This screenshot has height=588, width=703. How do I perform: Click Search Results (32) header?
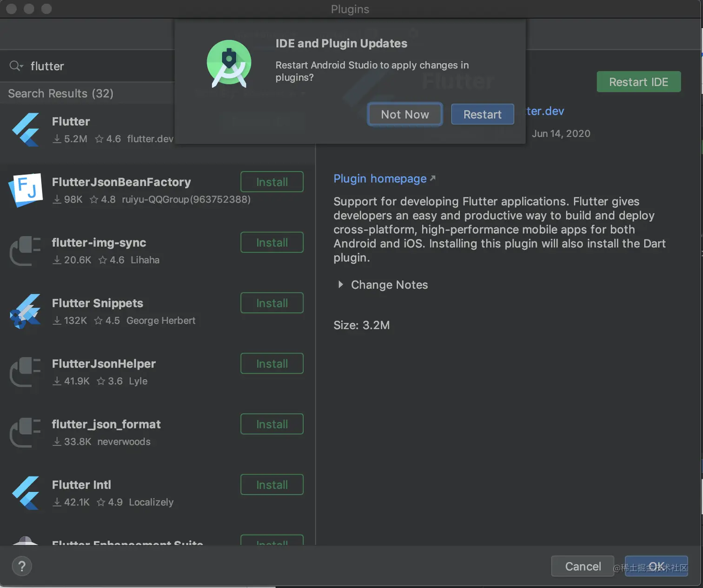[x=60, y=93]
